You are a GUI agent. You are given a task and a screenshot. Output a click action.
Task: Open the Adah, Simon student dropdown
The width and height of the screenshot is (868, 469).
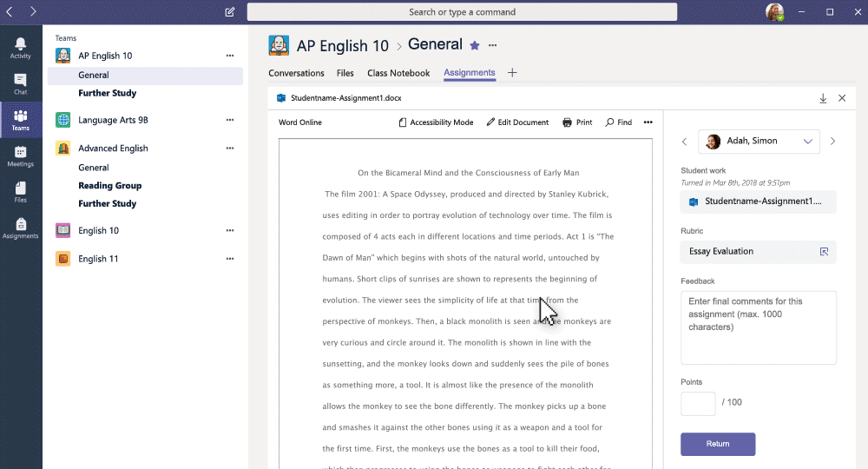click(x=759, y=142)
